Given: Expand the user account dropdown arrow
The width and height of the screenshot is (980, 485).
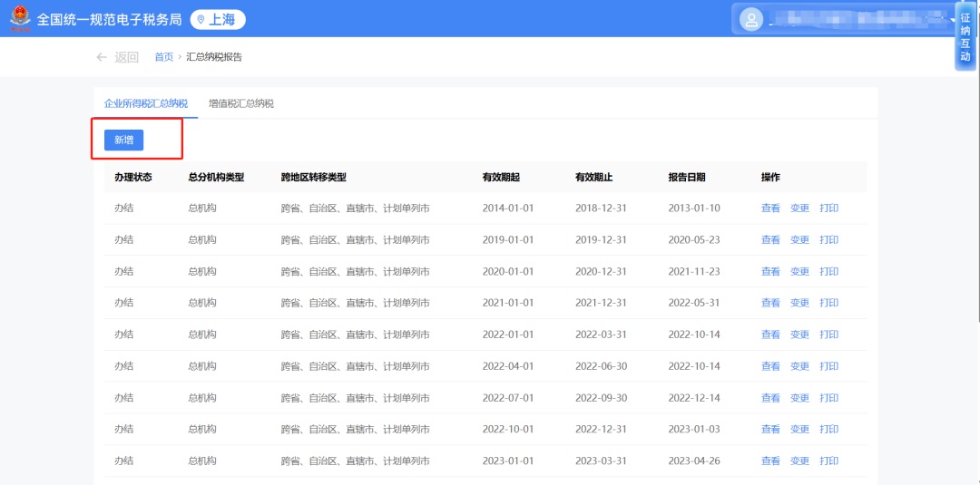Looking at the screenshot, I should 953,20.
